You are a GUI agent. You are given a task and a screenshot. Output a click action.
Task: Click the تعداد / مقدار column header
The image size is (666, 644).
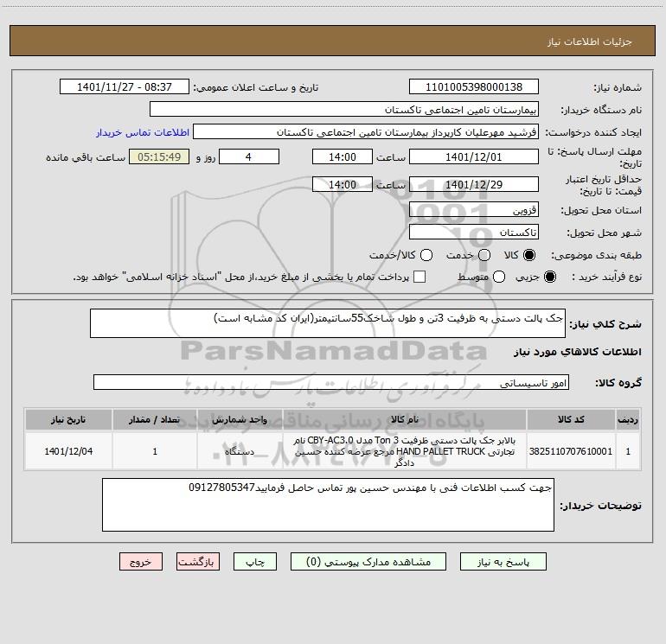pyautogui.click(x=155, y=419)
